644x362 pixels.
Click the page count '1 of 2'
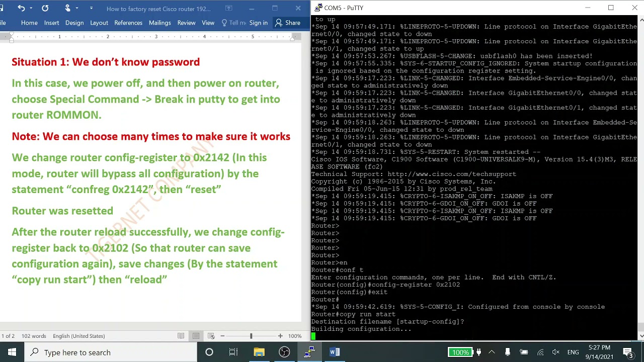pyautogui.click(x=8, y=336)
